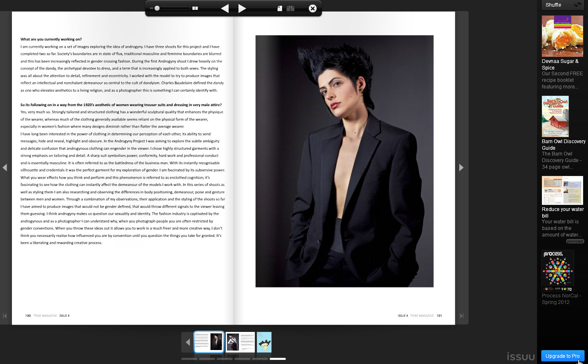
Task: Click the third thumbnail pager segment
Action: [x=225, y=359]
